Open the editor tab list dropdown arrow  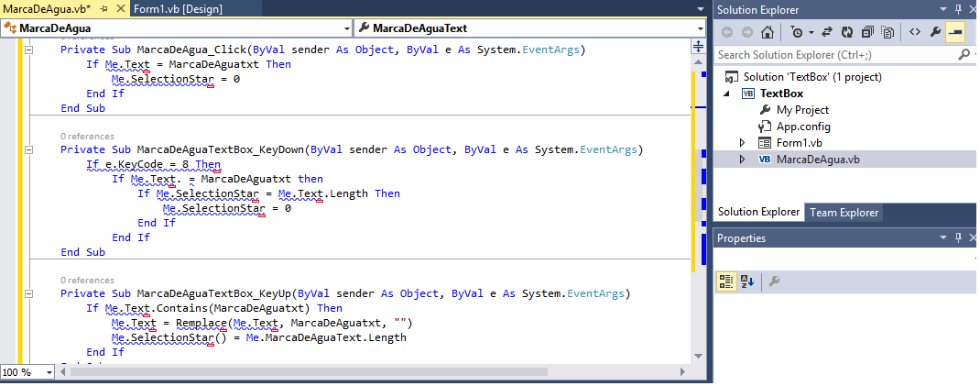click(x=701, y=9)
